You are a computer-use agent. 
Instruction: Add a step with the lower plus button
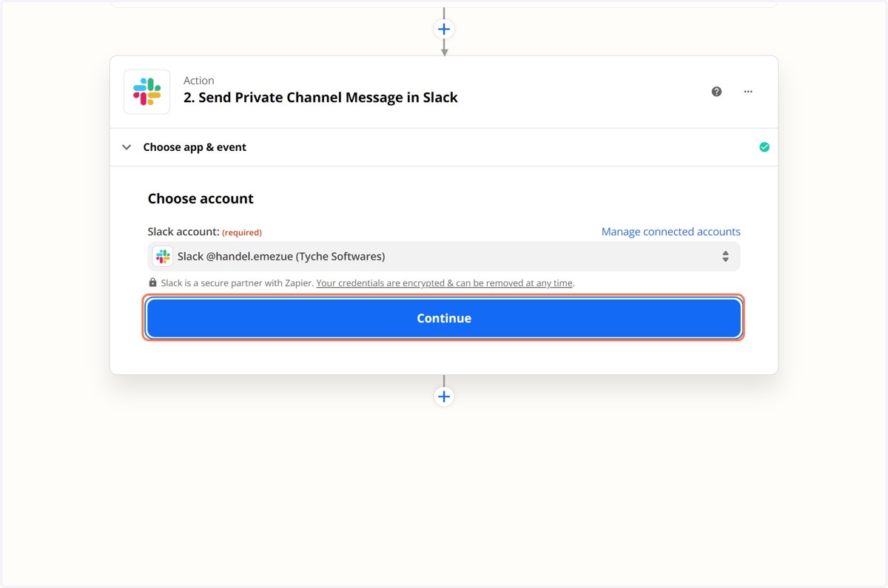tap(444, 396)
